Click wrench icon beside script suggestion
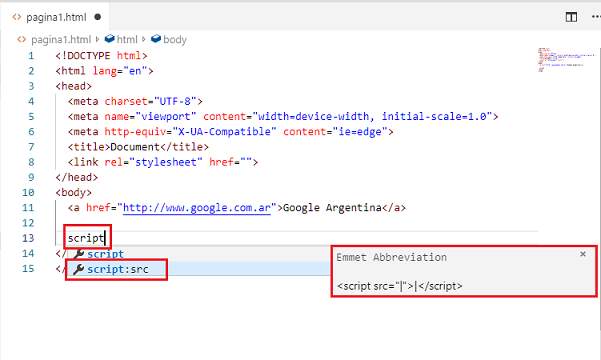The image size is (601, 360). [79, 254]
